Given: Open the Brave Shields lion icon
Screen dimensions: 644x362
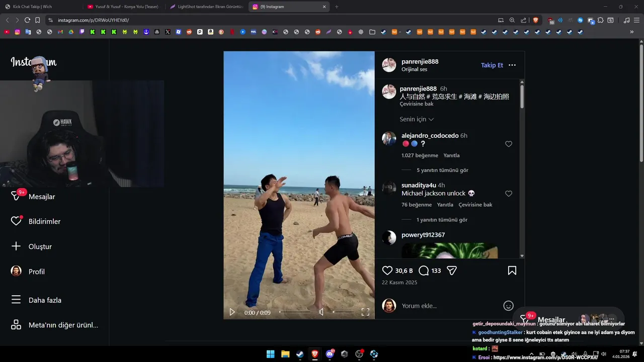Looking at the screenshot, I should 535,20.
